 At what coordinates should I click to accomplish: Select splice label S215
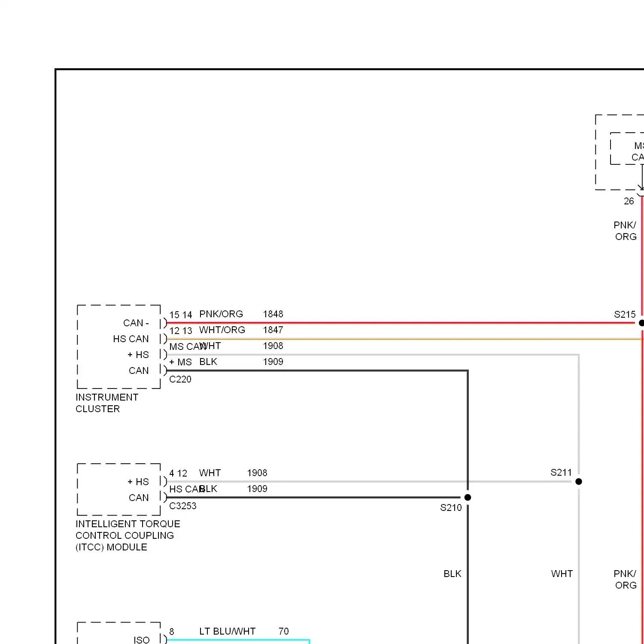click(625, 315)
